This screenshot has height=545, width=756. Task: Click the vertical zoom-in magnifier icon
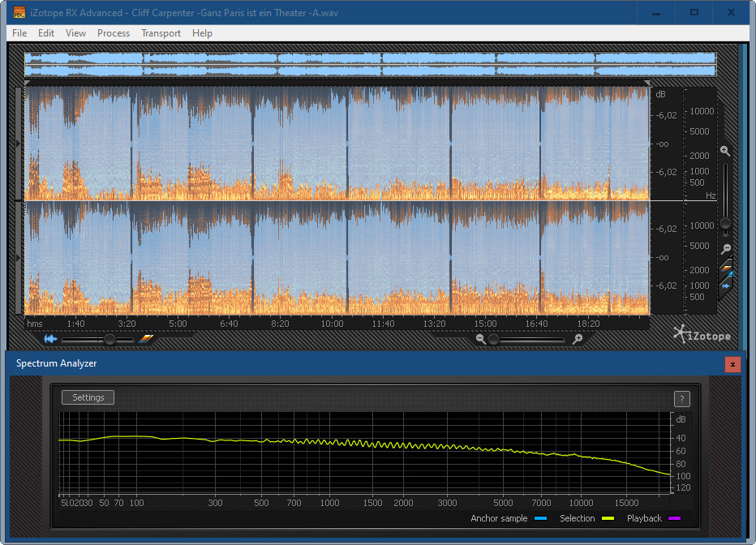725,151
